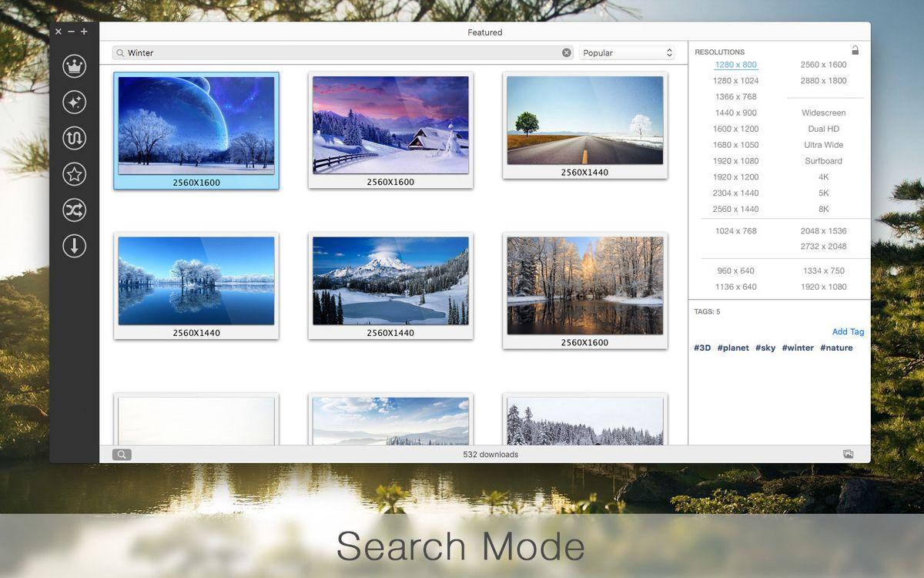The height and width of the screenshot is (578, 924).
Task: Toggle the resolutions lock icon
Action: pyautogui.click(x=855, y=51)
